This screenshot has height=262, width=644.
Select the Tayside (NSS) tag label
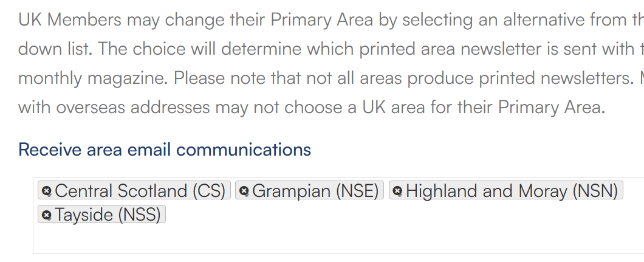coord(108,215)
